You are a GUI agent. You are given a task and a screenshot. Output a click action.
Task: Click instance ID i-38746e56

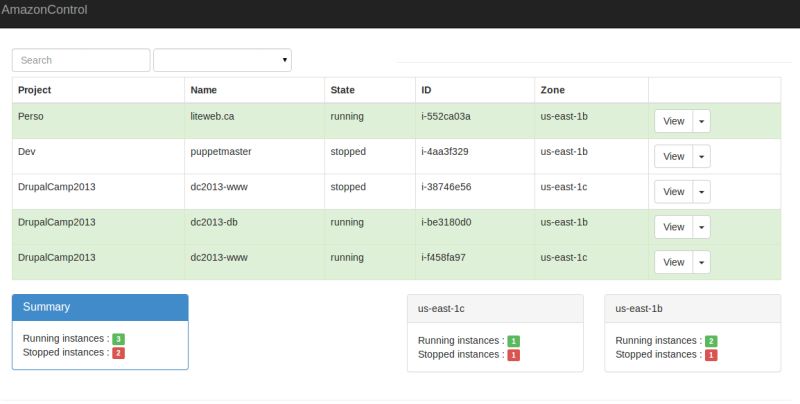(x=446, y=187)
